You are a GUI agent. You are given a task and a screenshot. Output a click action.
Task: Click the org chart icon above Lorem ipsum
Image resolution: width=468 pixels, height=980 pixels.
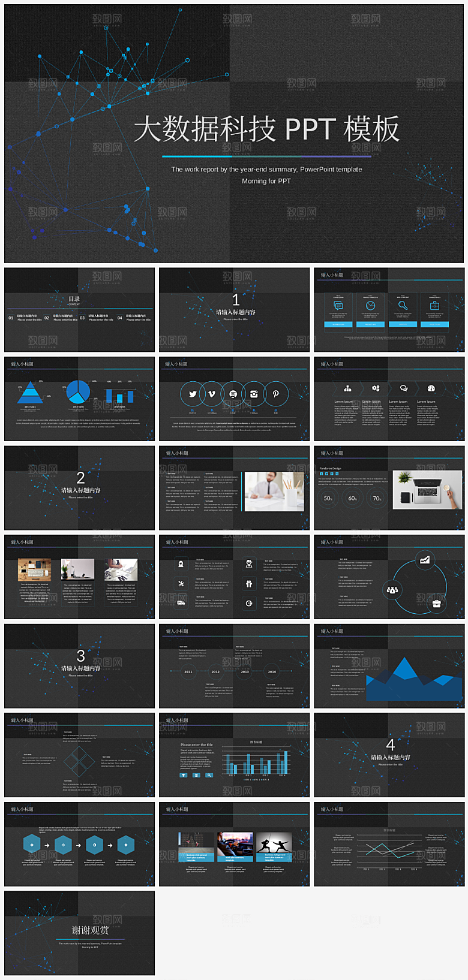tap(347, 388)
